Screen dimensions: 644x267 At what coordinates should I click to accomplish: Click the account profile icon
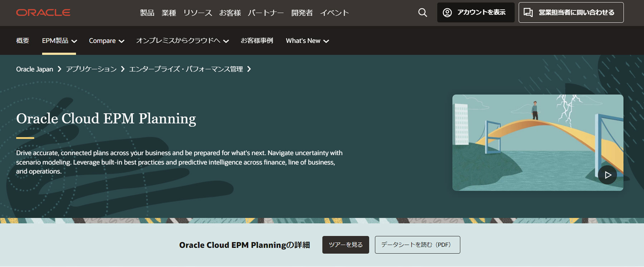447,13
